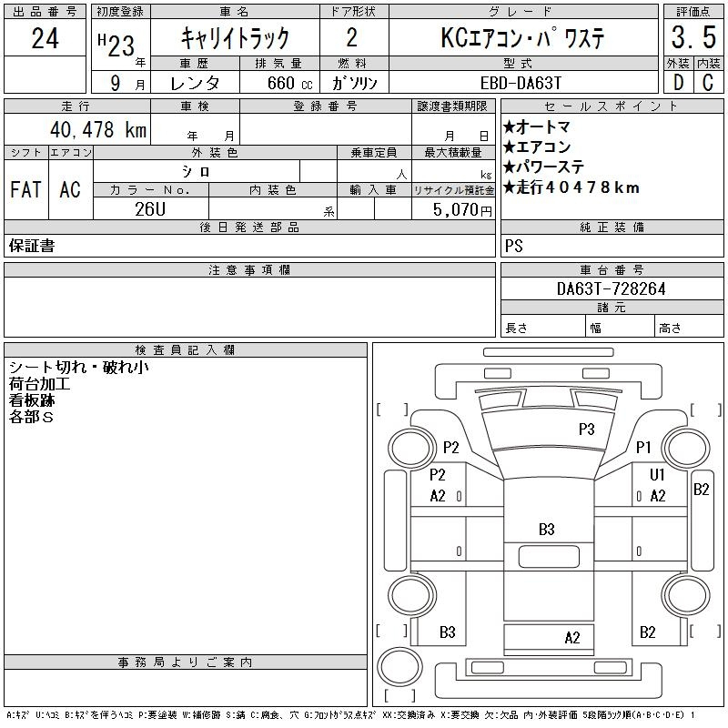Click the sales point ★走行40478km
728x728 pixels.
coord(571,187)
